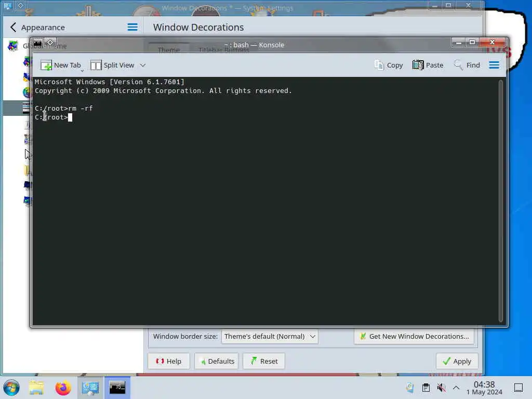
Task: Click the Konsole window menu icon in titlebar
Action: point(37,43)
